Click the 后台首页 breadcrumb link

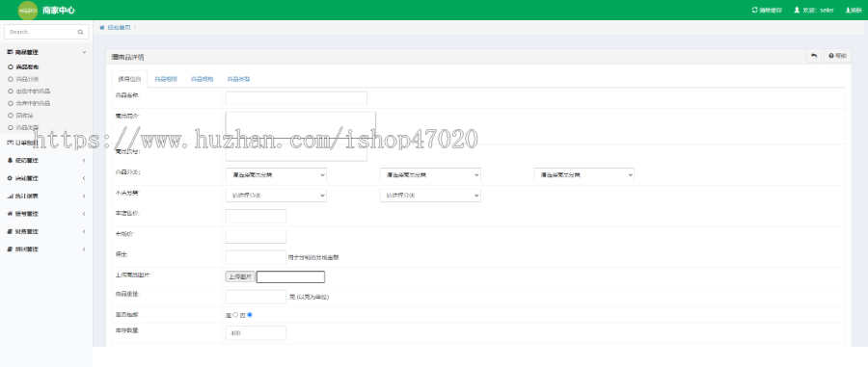119,27
